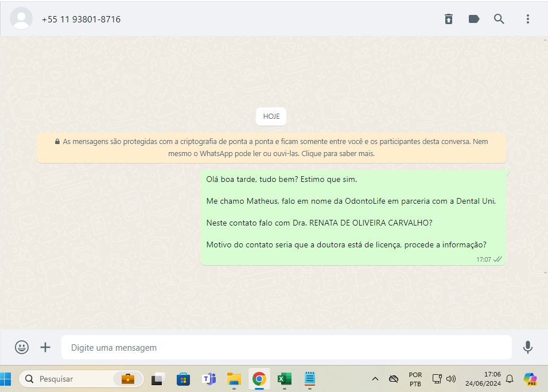The height and width of the screenshot is (392, 548).
Task: Switch to Google Chrome on taskbar
Action: pos(259,379)
